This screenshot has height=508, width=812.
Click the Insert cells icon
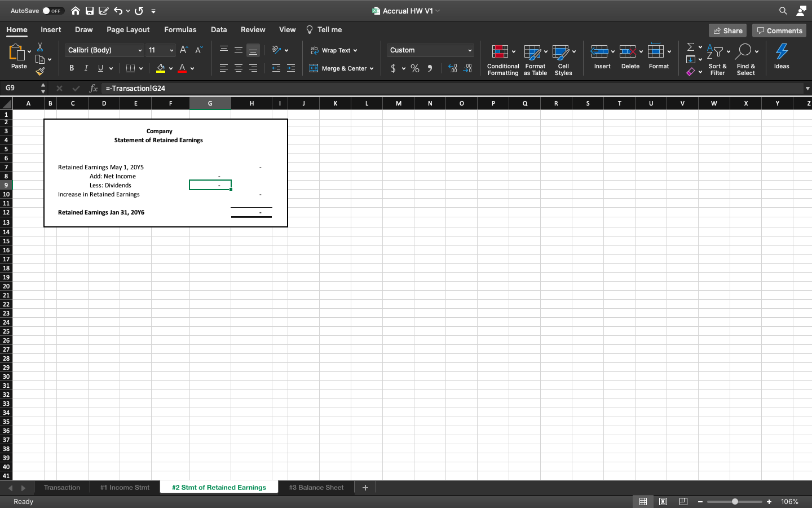[x=599, y=52]
